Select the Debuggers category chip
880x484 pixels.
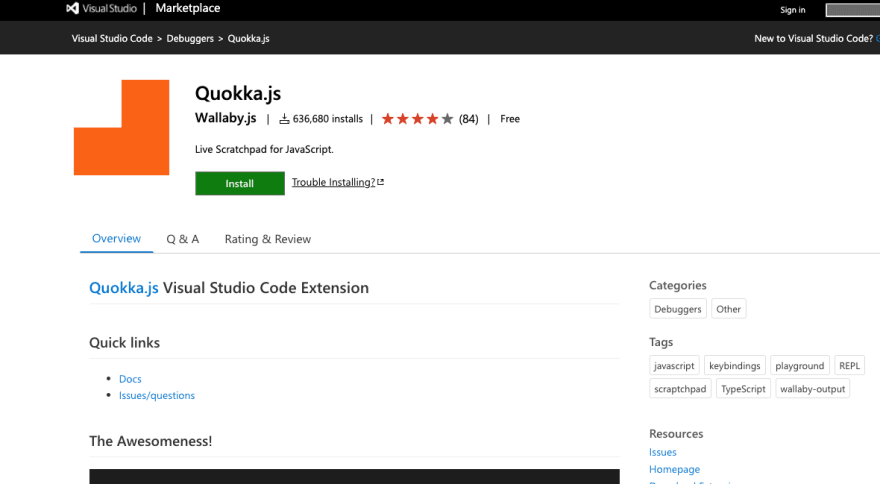677,309
